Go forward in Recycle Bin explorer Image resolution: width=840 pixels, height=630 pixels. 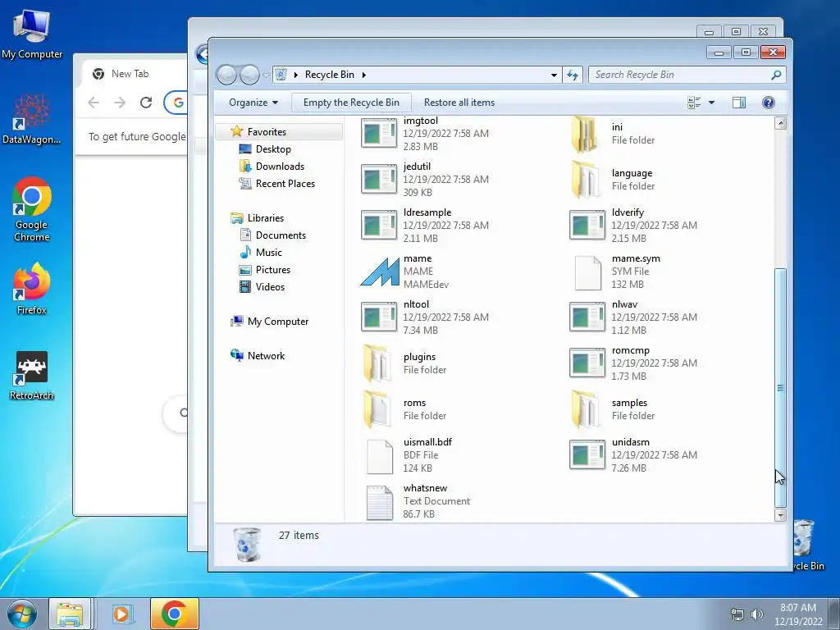(249, 75)
